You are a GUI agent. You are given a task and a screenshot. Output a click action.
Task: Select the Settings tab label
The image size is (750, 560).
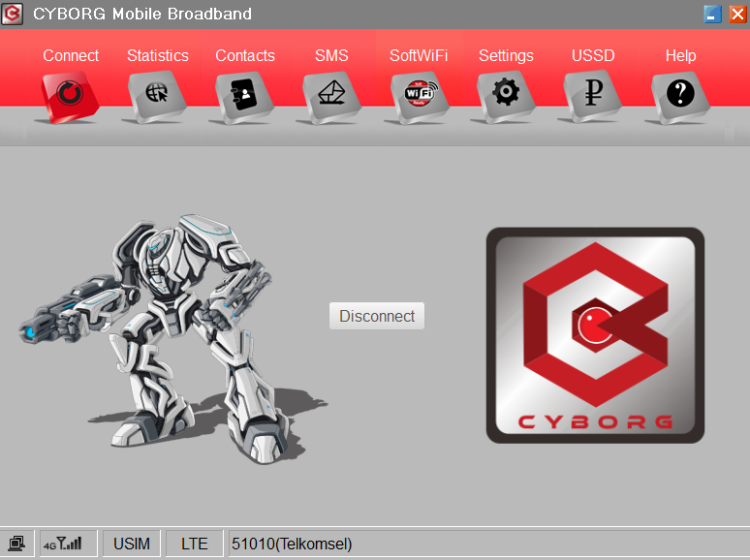(506, 56)
